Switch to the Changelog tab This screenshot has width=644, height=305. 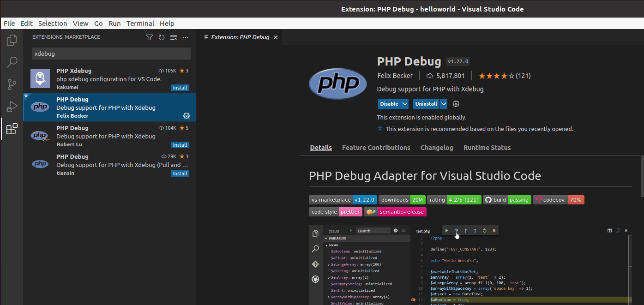(x=437, y=148)
